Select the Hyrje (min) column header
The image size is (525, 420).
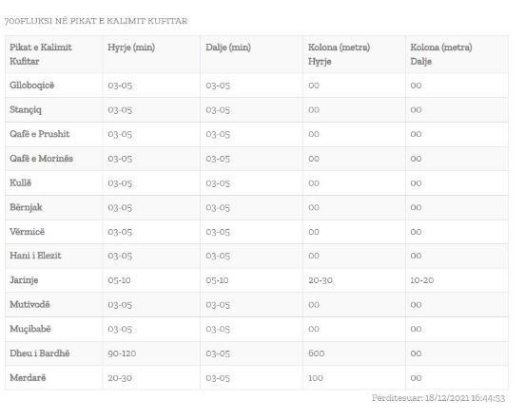point(131,48)
